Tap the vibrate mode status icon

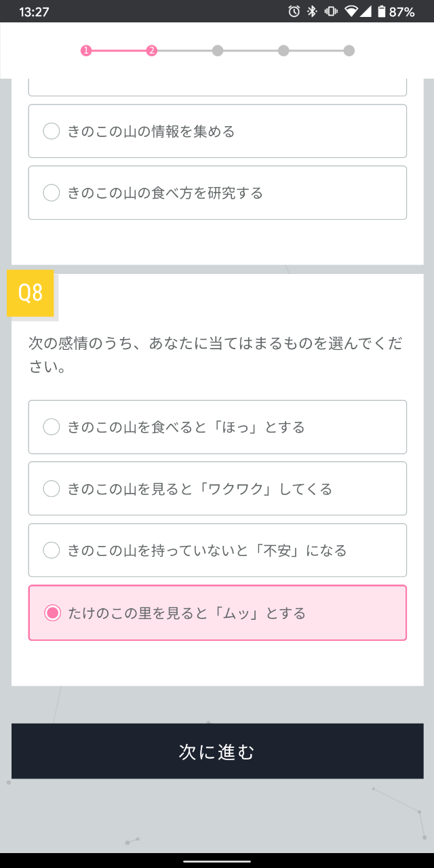tap(331, 12)
